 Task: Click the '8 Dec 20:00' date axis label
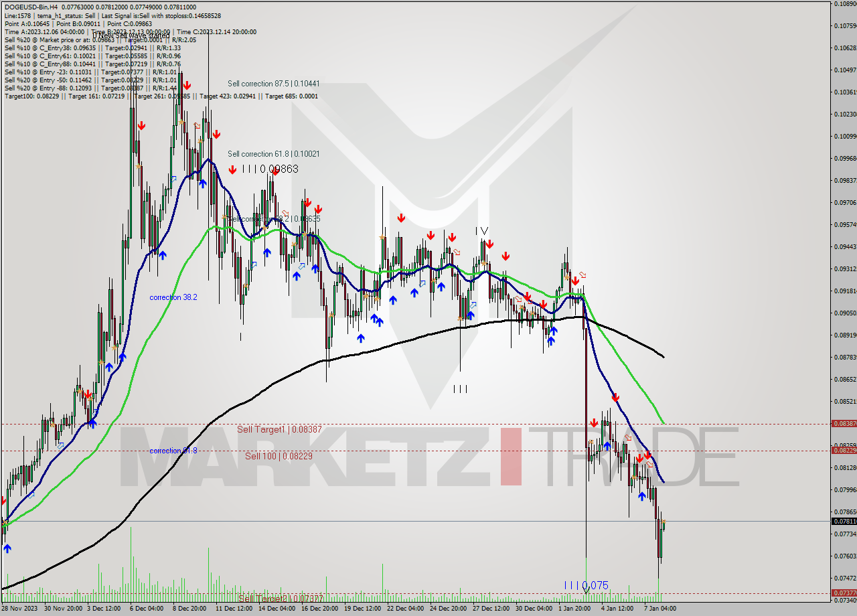190,609
